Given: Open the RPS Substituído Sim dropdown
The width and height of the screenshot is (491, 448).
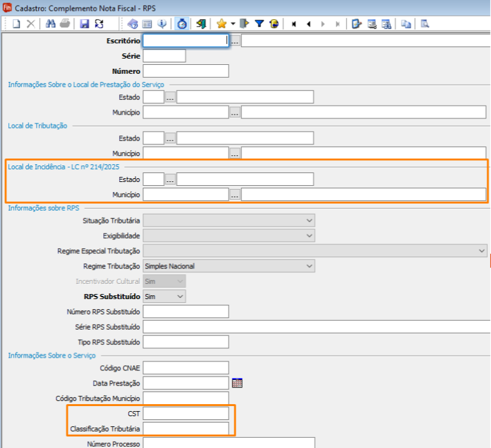Looking at the screenshot, I should pyautogui.click(x=180, y=297).
